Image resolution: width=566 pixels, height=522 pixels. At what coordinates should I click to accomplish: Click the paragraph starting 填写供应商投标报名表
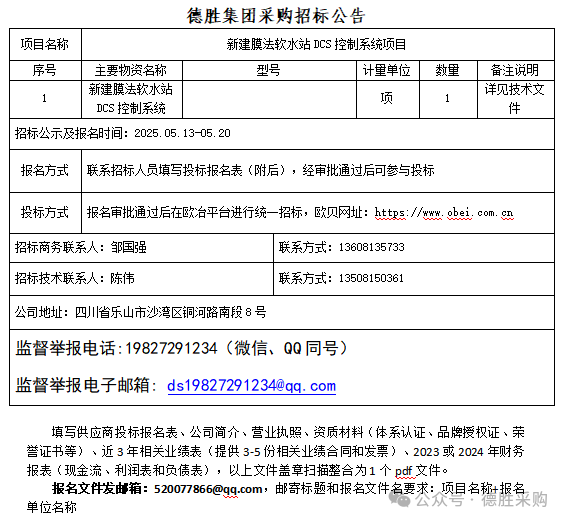(276, 451)
